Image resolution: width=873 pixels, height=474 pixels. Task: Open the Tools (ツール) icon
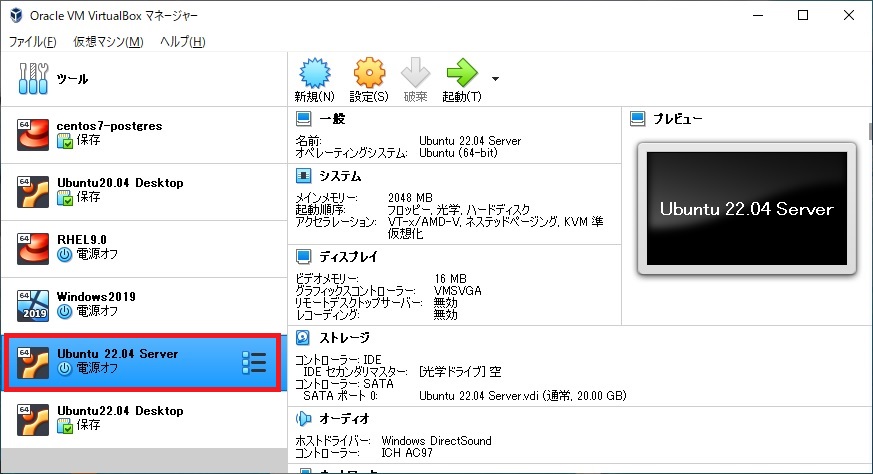point(33,79)
